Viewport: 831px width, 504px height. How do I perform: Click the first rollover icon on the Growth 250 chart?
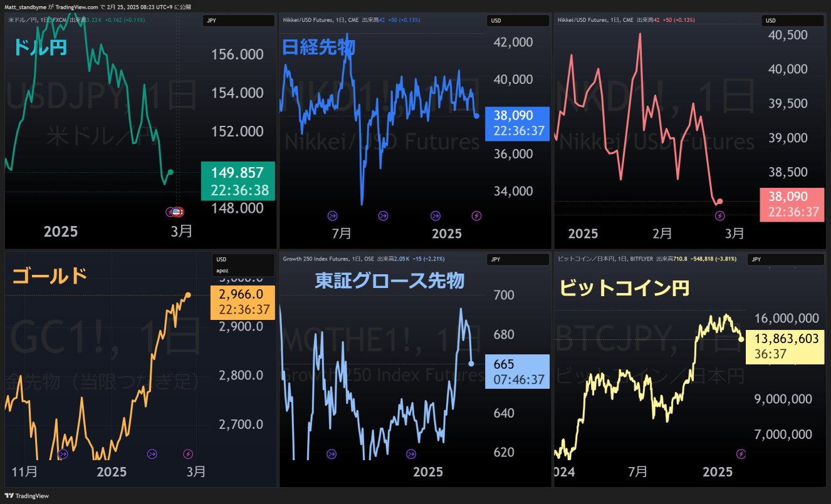click(x=331, y=454)
